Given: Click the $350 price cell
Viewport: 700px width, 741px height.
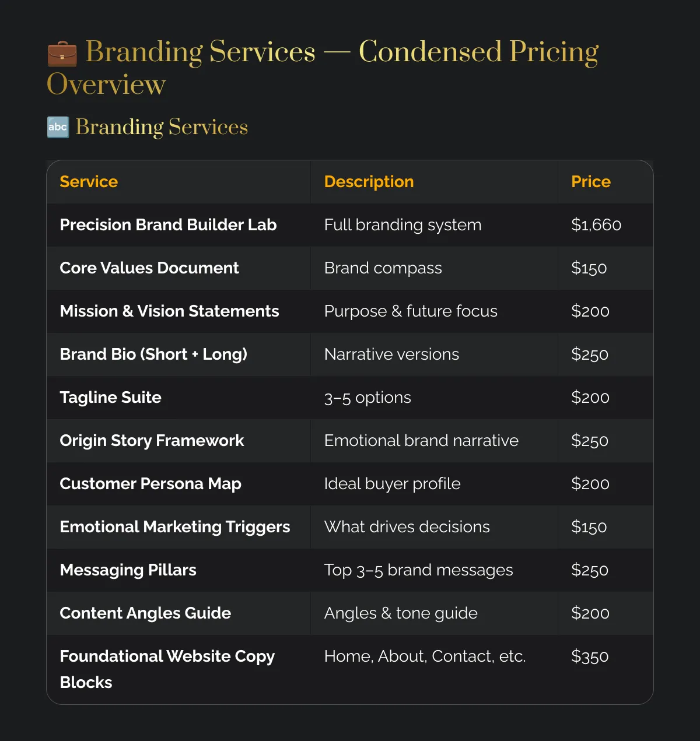Looking at the screenshot, I should [590, 656].
